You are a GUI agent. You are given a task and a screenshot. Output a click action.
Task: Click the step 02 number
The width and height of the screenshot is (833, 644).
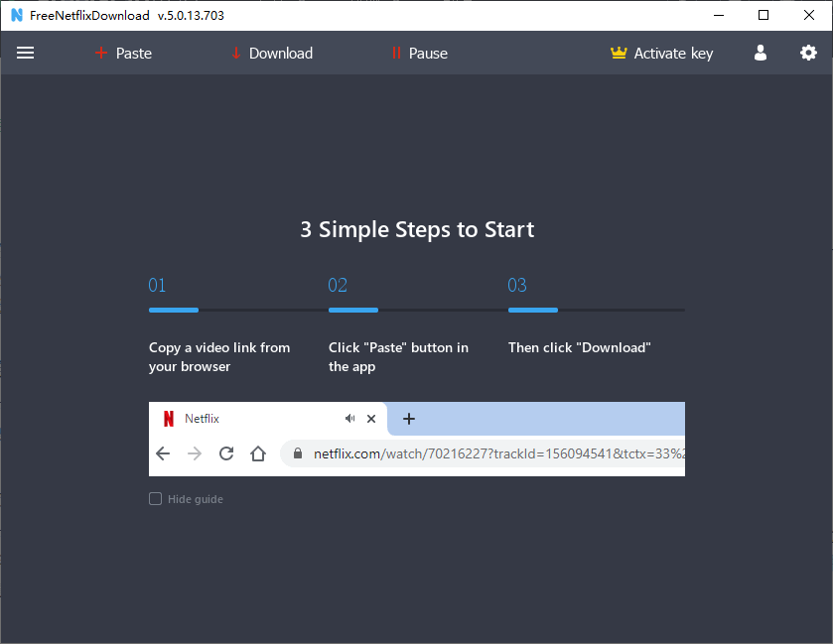click(338, 285)
